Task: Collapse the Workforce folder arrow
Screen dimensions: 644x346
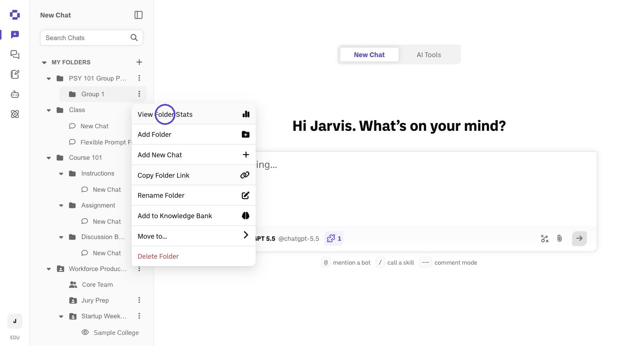Action: [49, 269]
